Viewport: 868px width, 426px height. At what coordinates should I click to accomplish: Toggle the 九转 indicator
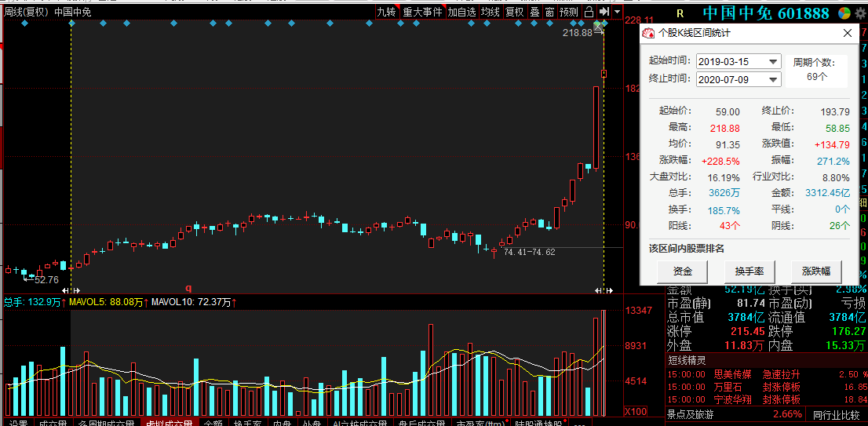[386, 12]
